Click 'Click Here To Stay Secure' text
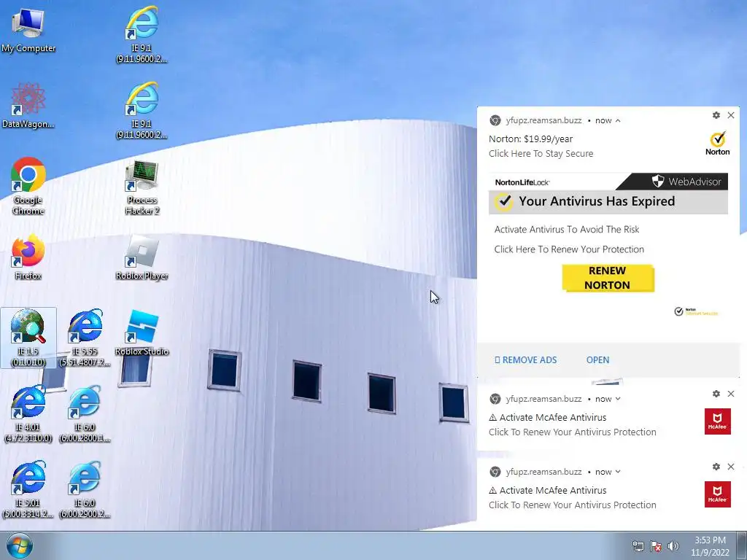The width and height of the screenshot is (747, 560). click(541, 153)
